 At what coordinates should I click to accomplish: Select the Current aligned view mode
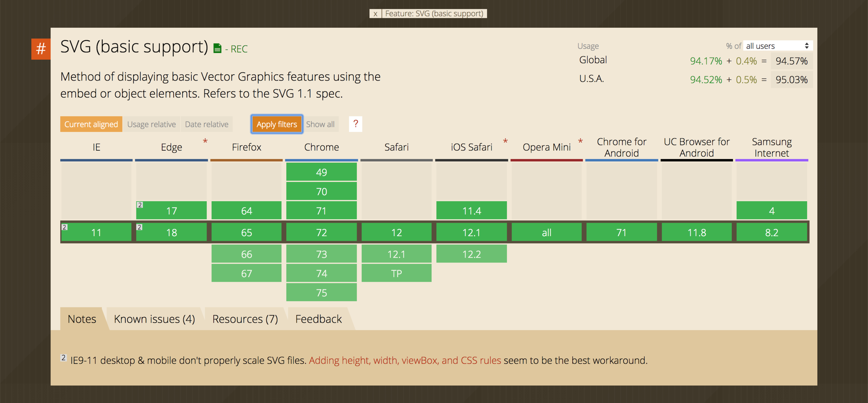coord(91,124)
